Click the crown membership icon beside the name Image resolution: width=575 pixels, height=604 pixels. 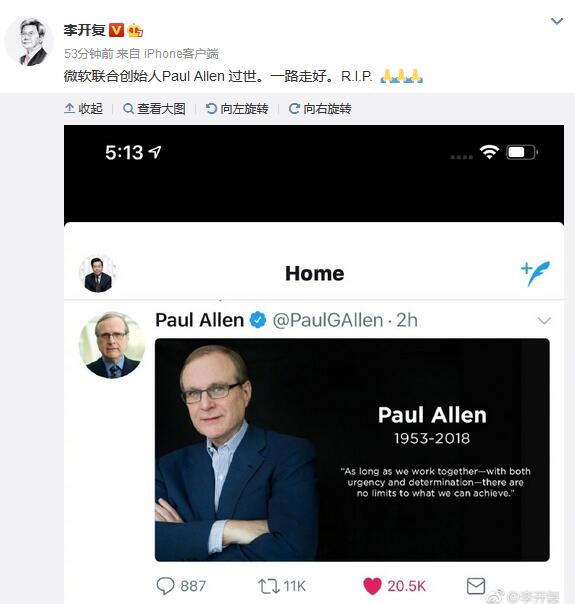click(135, 30)
